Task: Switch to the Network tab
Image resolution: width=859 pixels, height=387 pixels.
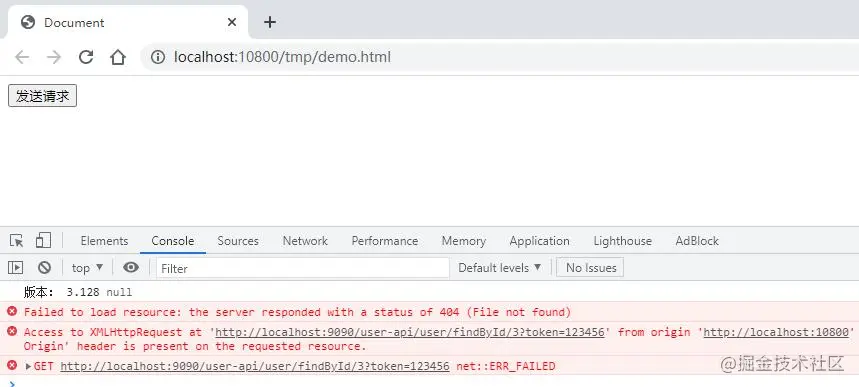Action: tap(305, 241)
